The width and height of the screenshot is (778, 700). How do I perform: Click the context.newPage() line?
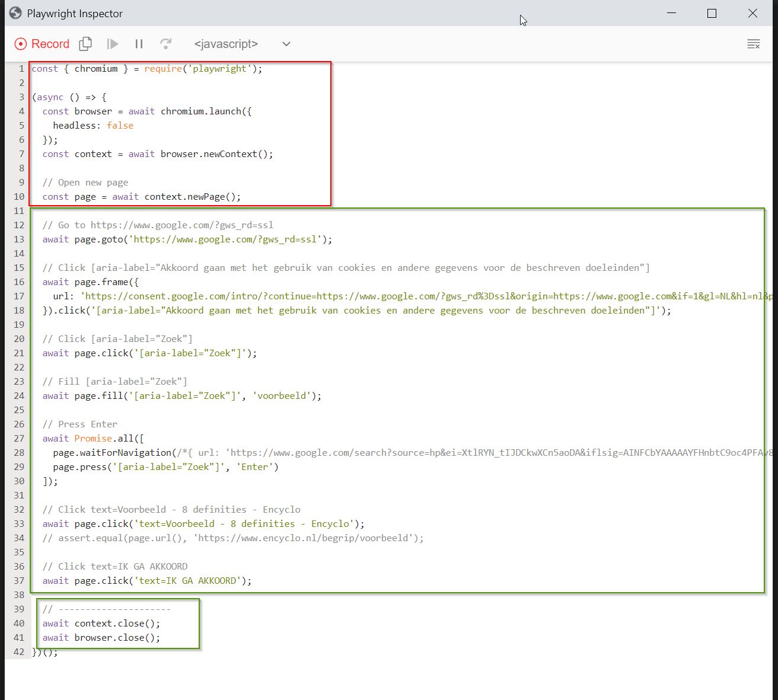click(142, 197)
